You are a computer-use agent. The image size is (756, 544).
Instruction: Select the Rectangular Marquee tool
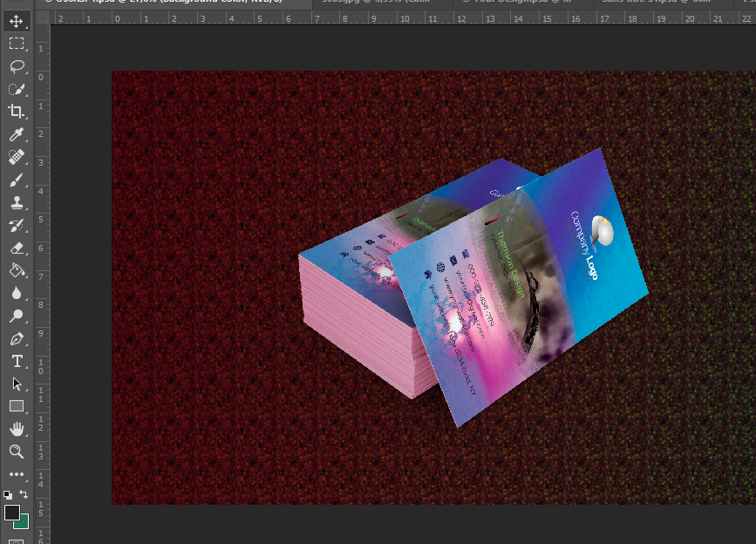pyautogui.click(x=17, y=44)
